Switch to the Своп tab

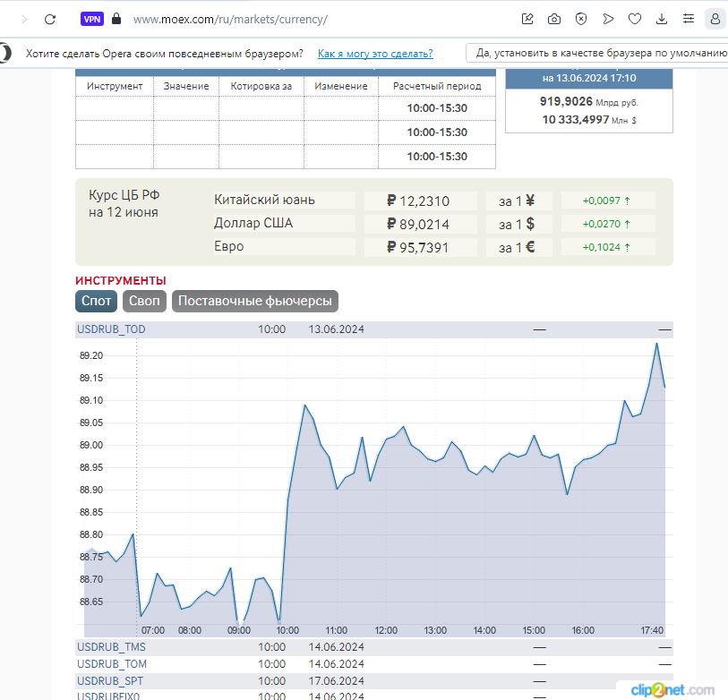click(x=144, y=302)
